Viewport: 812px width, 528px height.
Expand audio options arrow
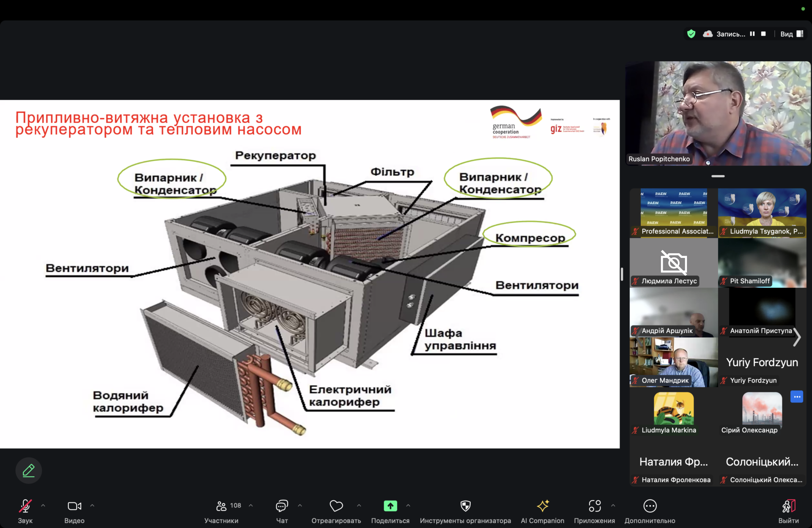tap(43, 505)
